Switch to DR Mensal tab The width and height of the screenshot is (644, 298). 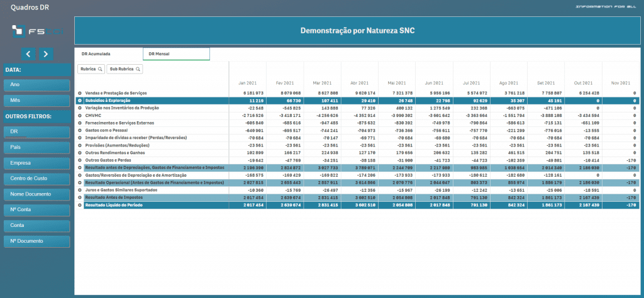[176, 54]
